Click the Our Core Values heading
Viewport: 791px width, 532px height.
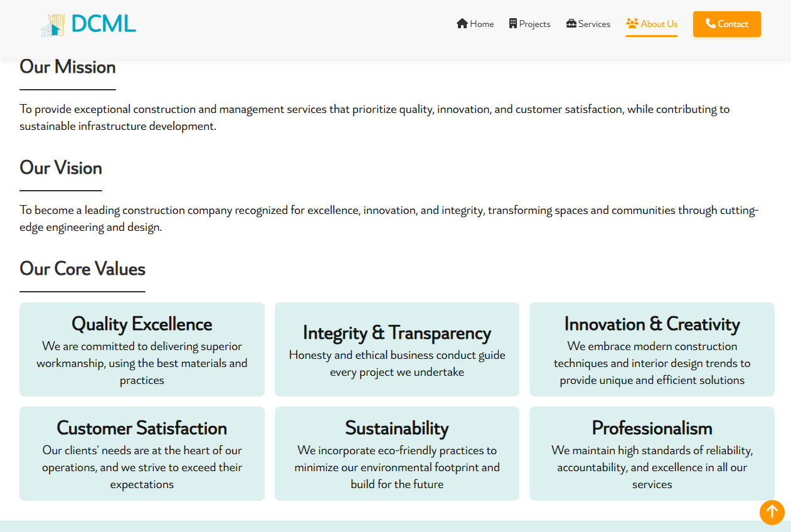(x=82, y=269)
